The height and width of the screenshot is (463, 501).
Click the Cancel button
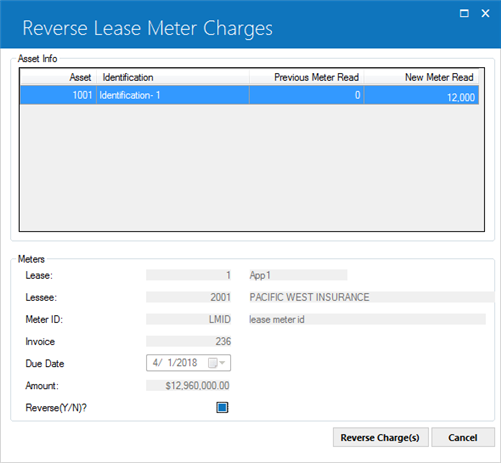click(463, 437)
